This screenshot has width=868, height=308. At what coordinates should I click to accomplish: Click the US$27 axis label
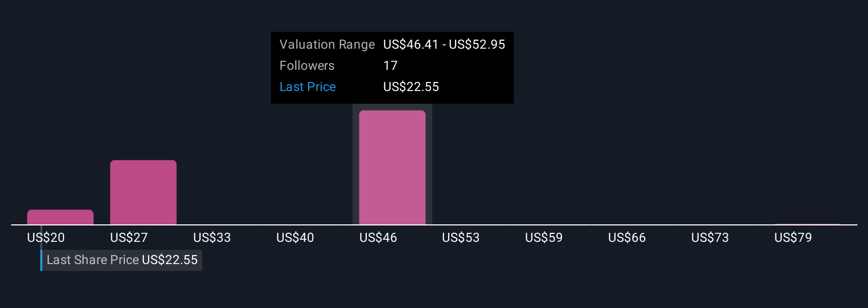[x=129, y=238]
